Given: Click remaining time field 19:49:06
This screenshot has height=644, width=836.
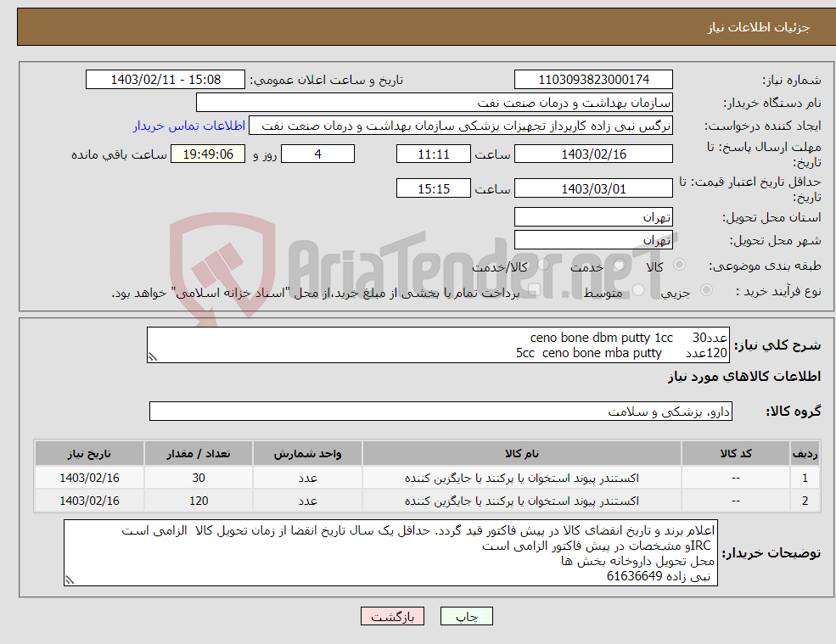Looking at the screenshot, I should tap(208, 154).
